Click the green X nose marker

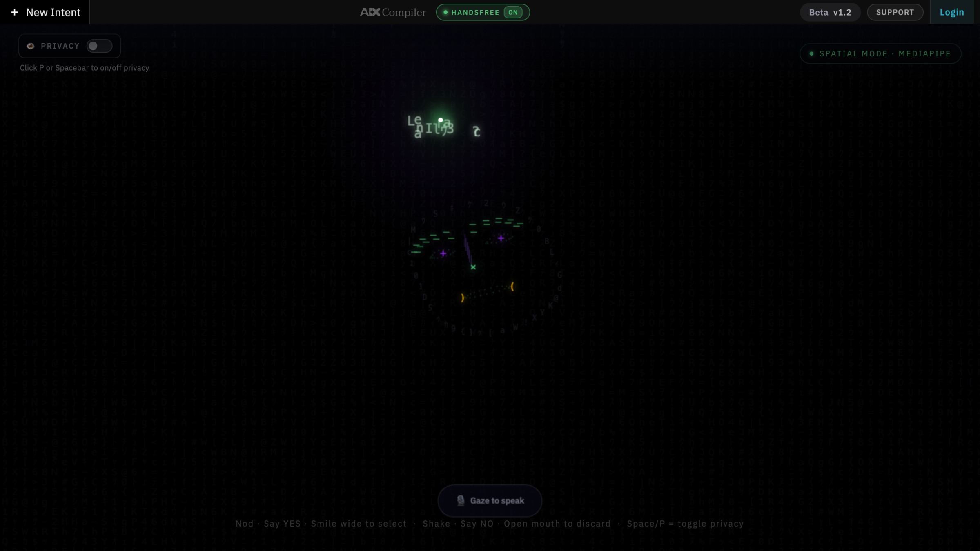point(473,267)
